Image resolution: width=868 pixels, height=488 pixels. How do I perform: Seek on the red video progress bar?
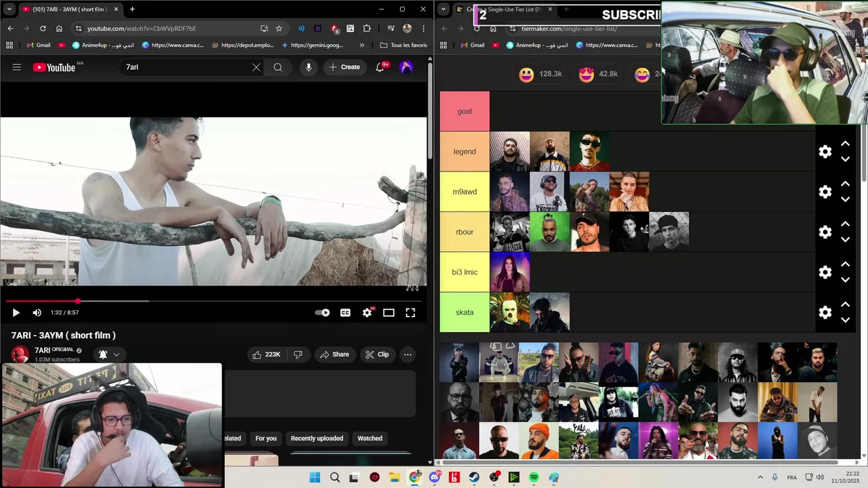coord(214,301)
